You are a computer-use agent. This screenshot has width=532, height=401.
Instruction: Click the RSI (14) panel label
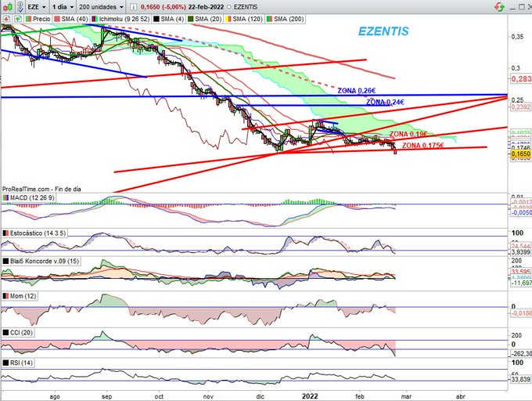[18, 363]
